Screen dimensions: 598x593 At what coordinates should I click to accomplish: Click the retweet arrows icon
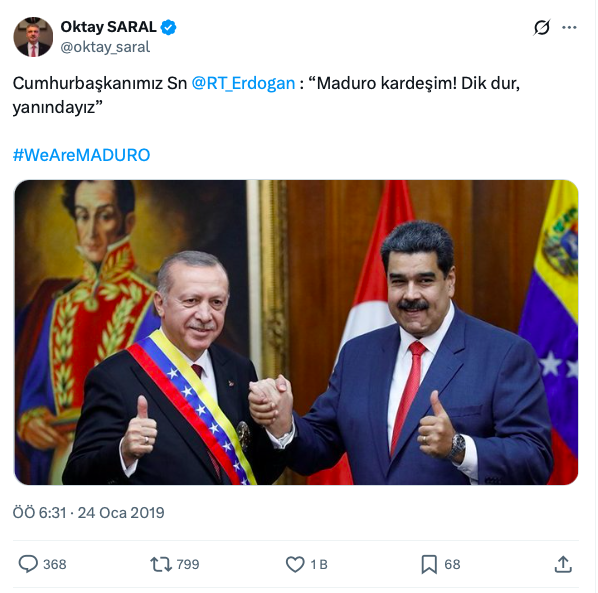click(x=161, y=564)
